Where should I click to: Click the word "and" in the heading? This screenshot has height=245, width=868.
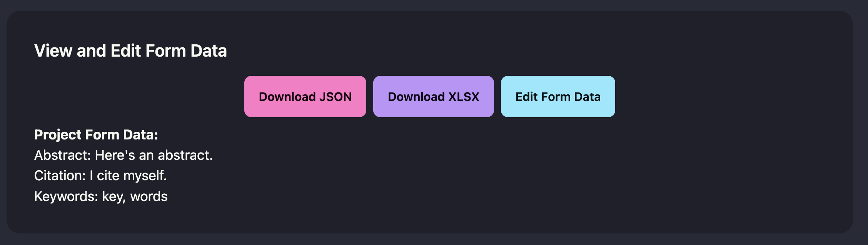tap(91, 51)
